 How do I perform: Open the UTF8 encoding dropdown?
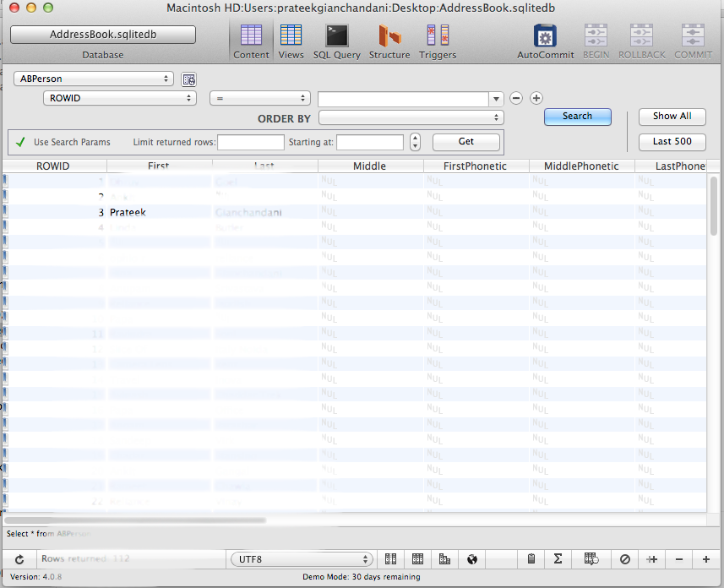tap(302, 559)
